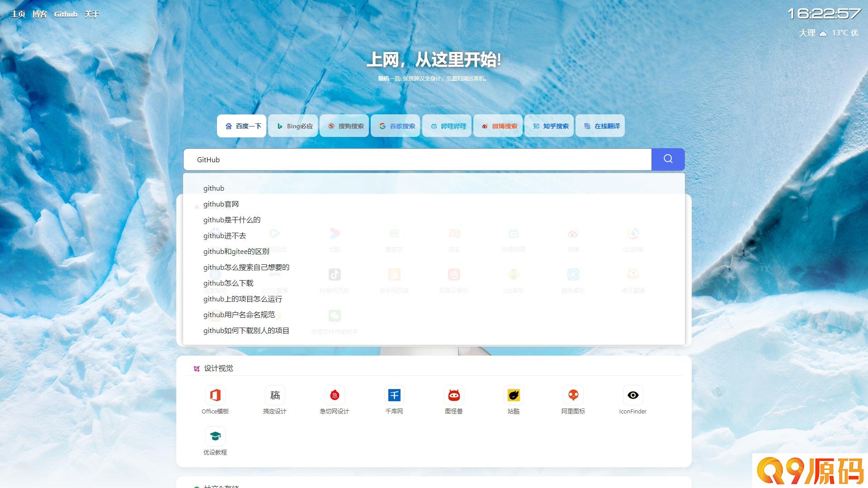
Task: Switch to the 知乎搜索 tab
Action: pyautogui.click(x=549, y=126)
